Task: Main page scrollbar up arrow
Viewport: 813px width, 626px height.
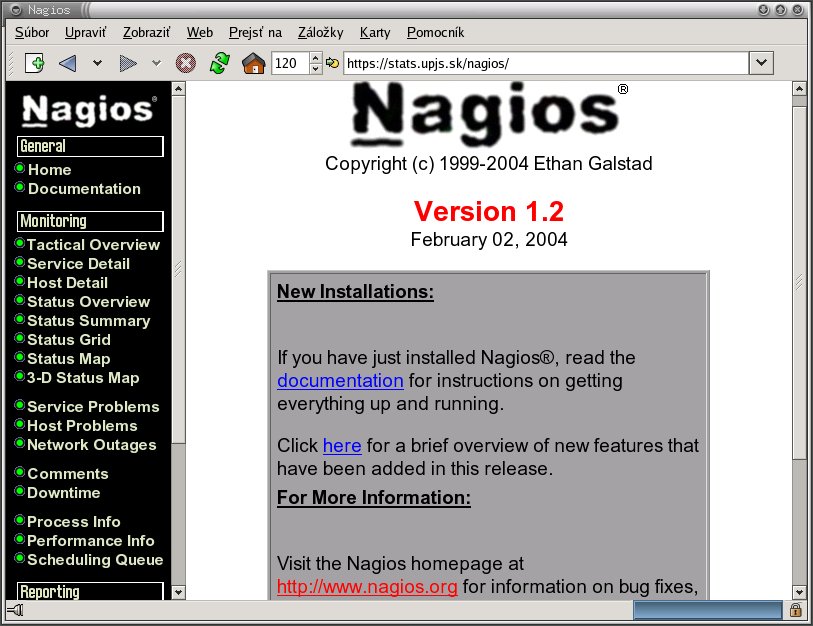Action: pos(799,89)
